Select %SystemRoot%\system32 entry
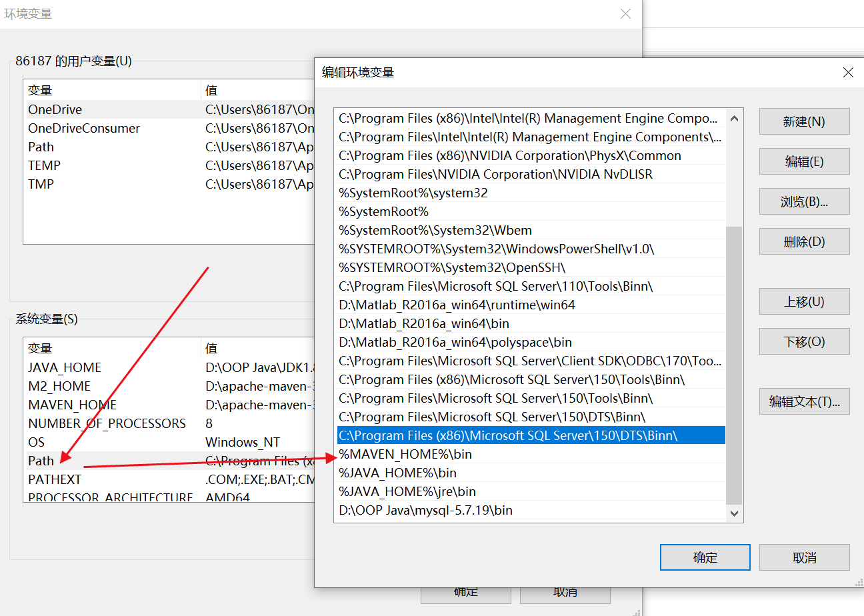 [x=531, y=193]
